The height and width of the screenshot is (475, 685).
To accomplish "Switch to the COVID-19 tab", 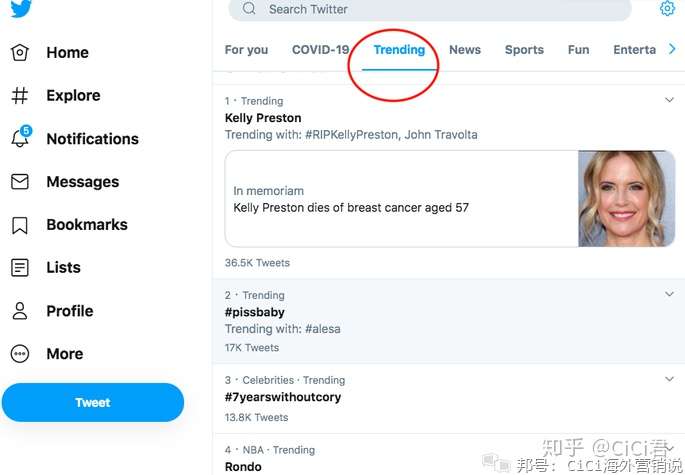I will (321, 50).
